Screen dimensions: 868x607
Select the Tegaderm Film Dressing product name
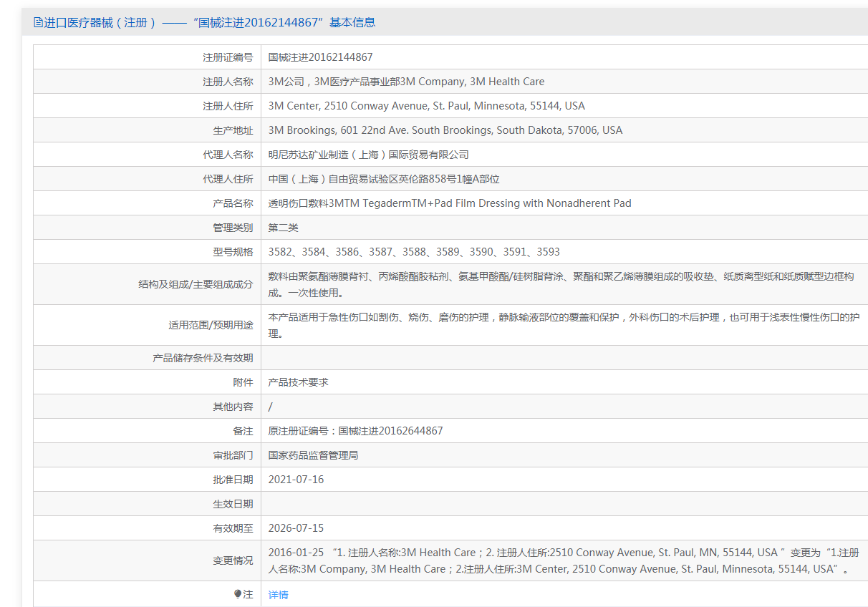(x=450, y=203)
